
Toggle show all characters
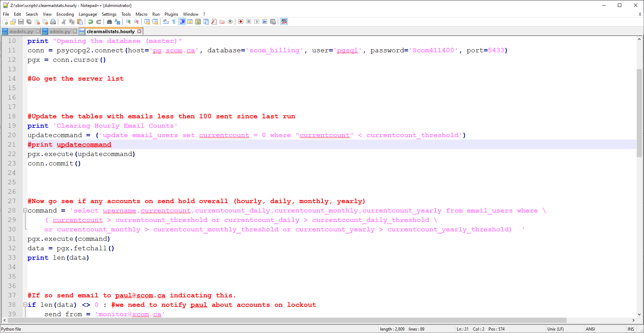(x=173, y=21)
